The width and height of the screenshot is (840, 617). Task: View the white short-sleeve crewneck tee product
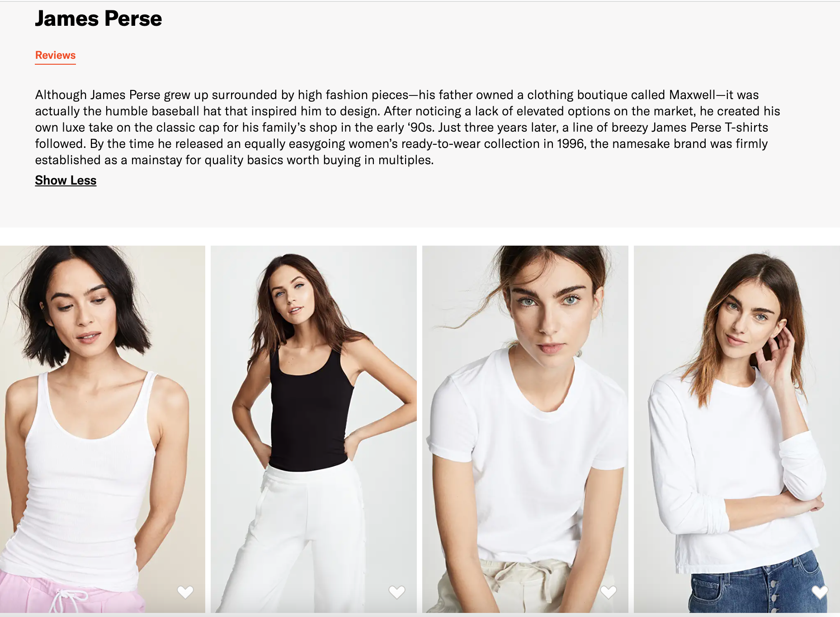525,429
